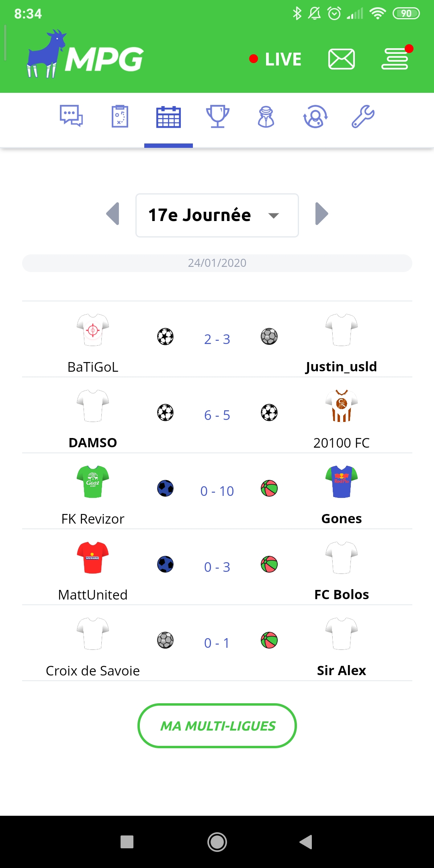Go to previous matchday with left arrow

point(113,214)
